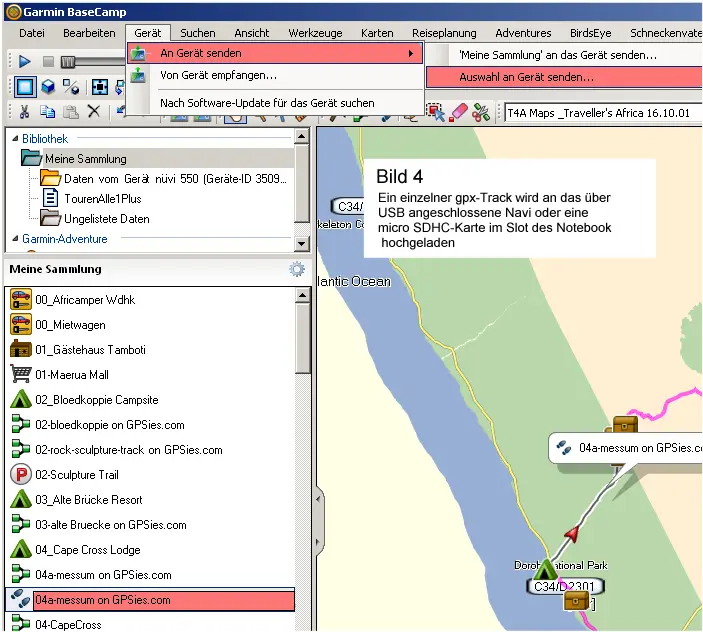
Task: Open the Ansicht menu
Action: pyautogui.click(x=252, y=33)
